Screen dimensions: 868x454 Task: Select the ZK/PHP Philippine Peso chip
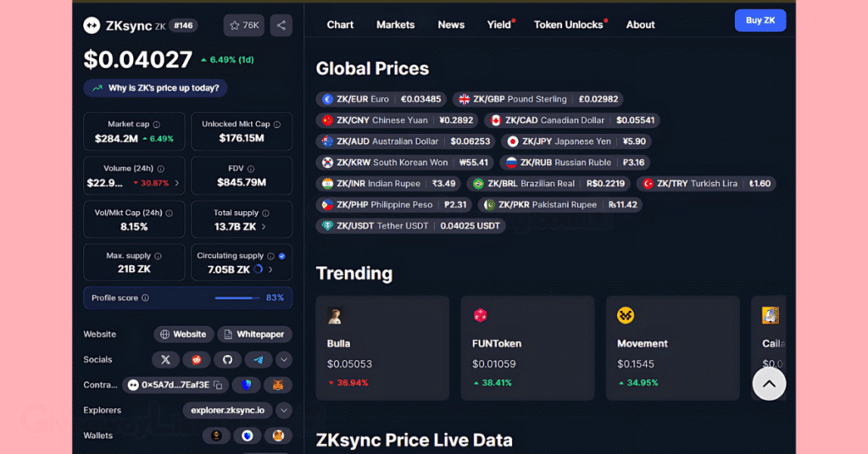click(x=394, y=205)
